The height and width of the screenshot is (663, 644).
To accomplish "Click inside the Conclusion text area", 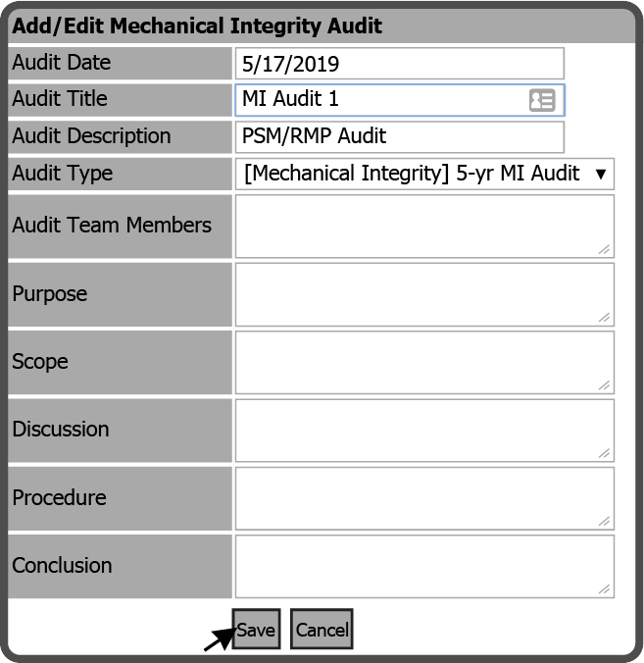I will point(424,567).
